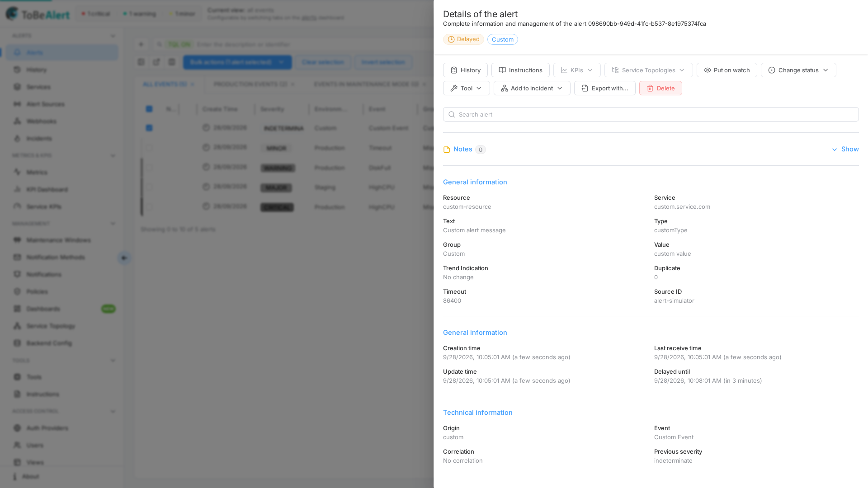Open History in the sidebar
This screenshot has width=868, height=488.
point(61,70)
